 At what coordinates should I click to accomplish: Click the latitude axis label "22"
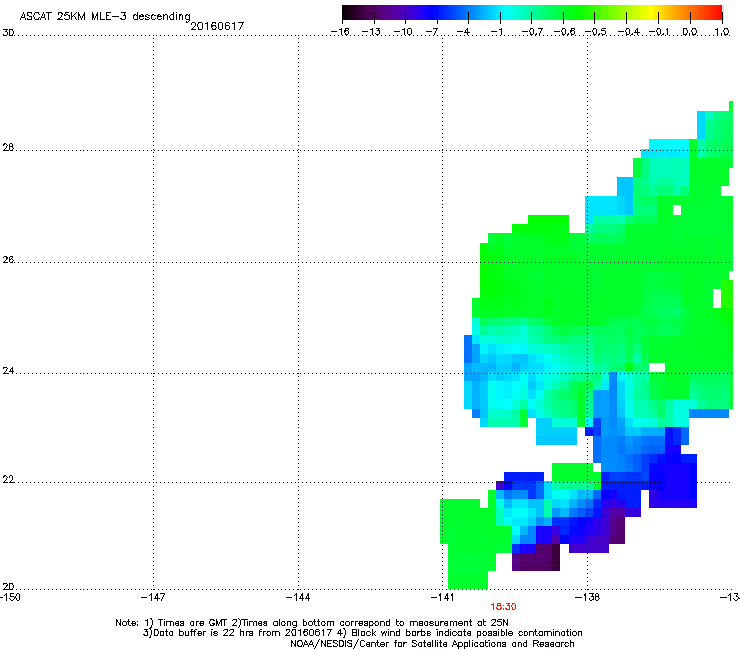(8, 480)
